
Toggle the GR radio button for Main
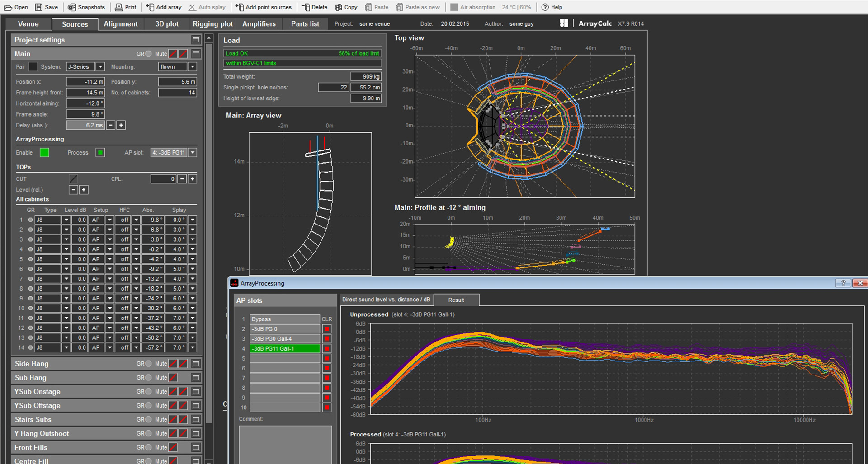pos(148,54)
